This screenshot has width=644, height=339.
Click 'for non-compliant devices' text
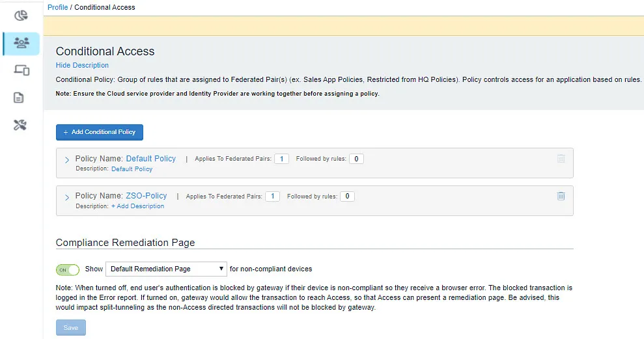coord(271,269)
